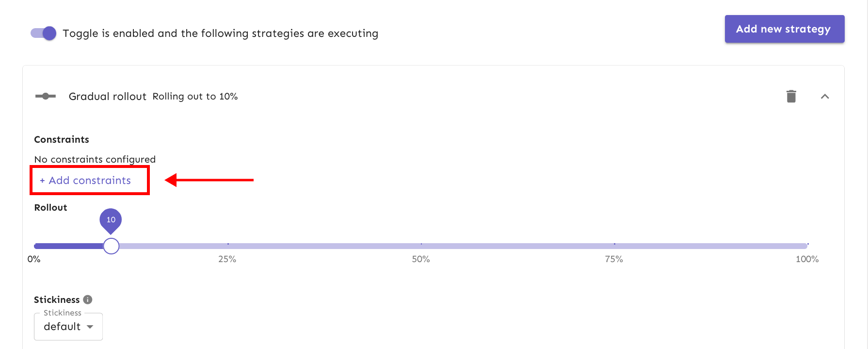Image resolution: width=868 pixels, height=349 pixels.
Task: Open the Stickiness default dropdown
Action: coord(63,327)
